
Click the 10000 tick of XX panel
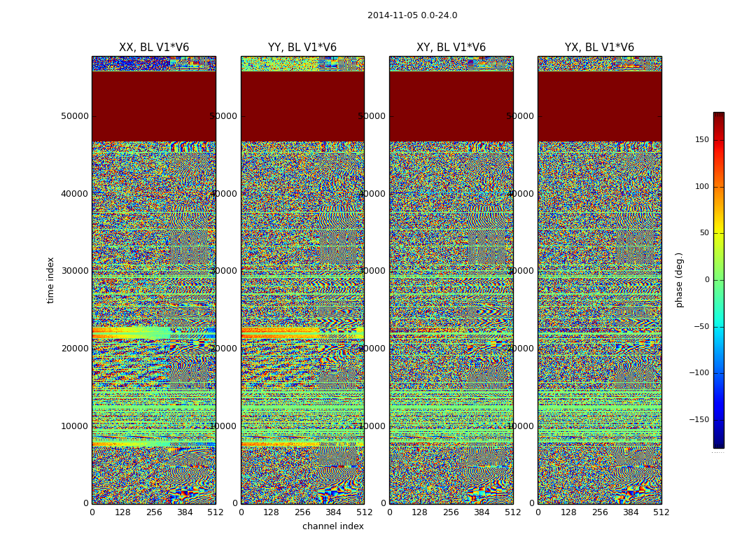point(75,426)
